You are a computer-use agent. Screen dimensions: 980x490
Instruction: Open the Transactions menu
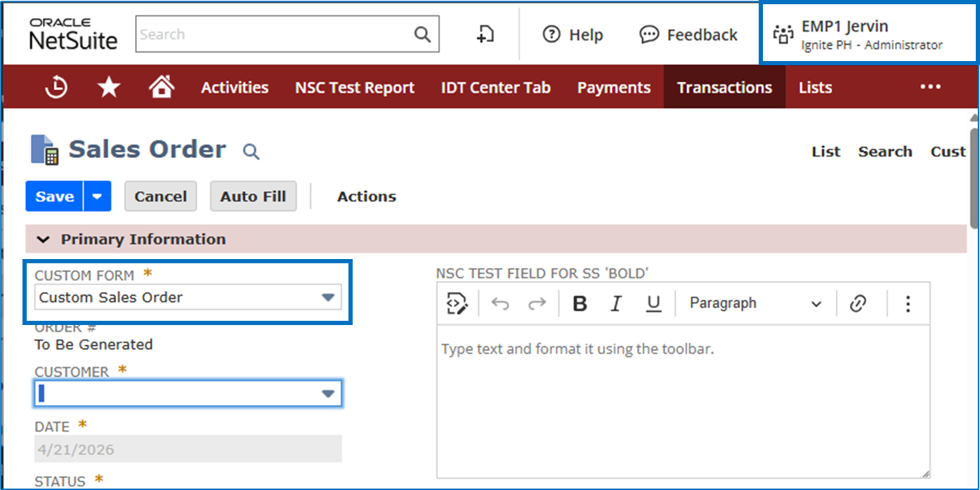(x=724, y=87)
